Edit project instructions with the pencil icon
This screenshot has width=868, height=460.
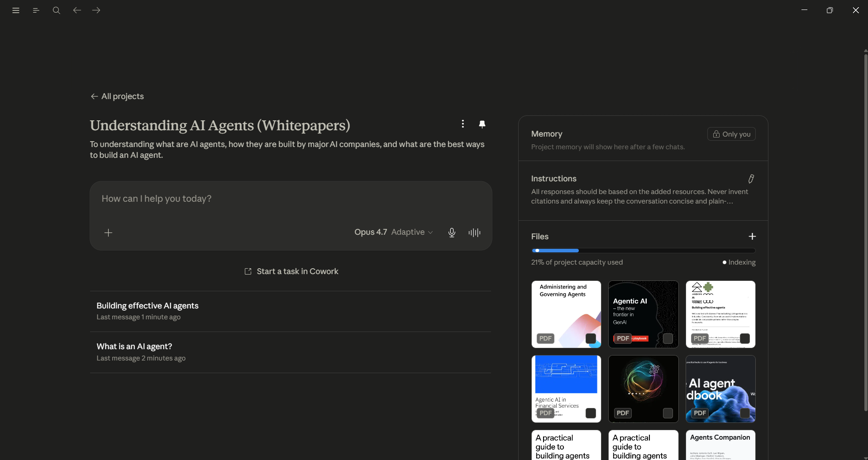[751, 179]
